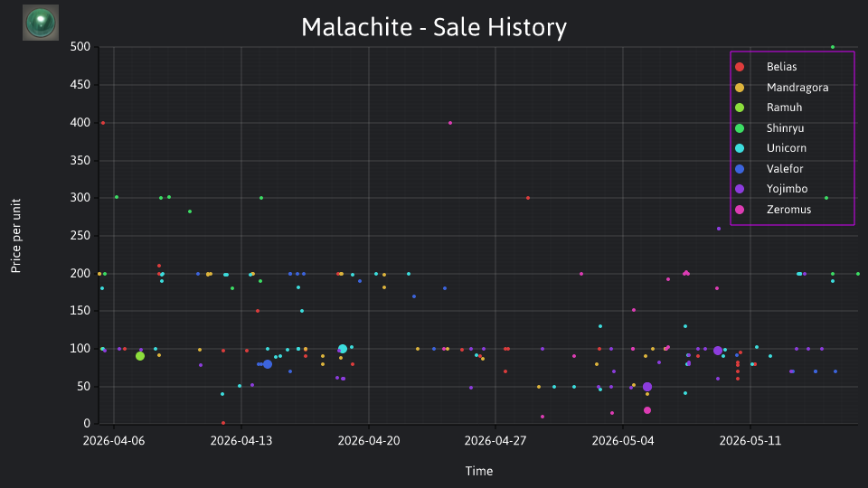Click the large green Ramuh sale point

point(140,356)
